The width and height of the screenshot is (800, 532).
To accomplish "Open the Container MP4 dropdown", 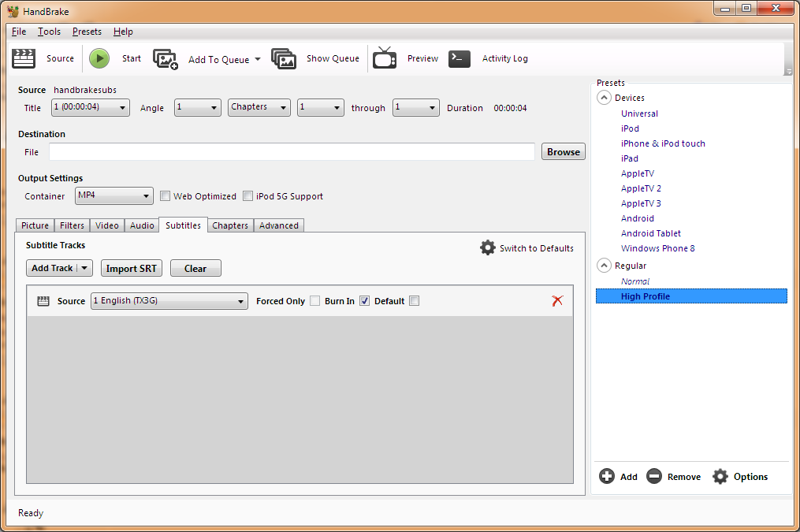I will pyautogui.click(x=114, y=195).
